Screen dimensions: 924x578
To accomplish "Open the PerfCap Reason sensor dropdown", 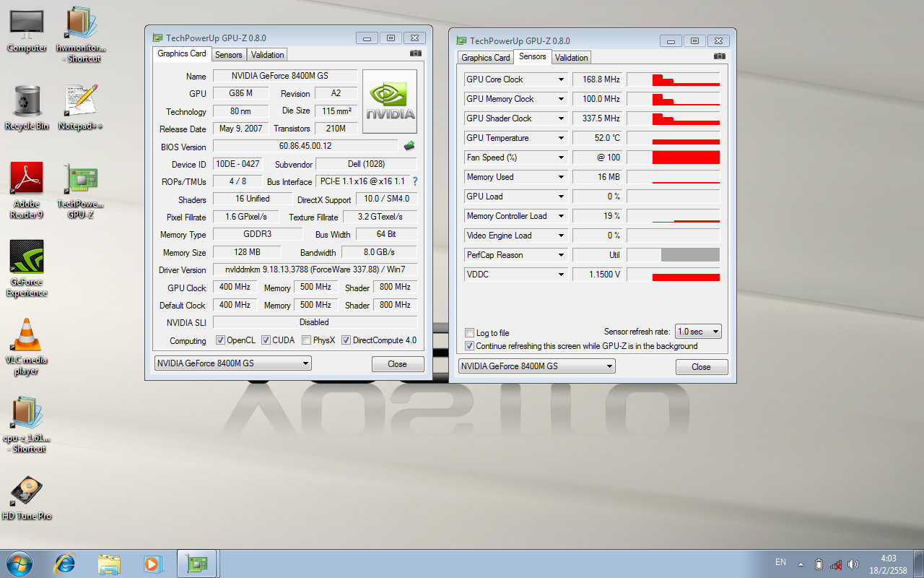I will coord(561,255).
